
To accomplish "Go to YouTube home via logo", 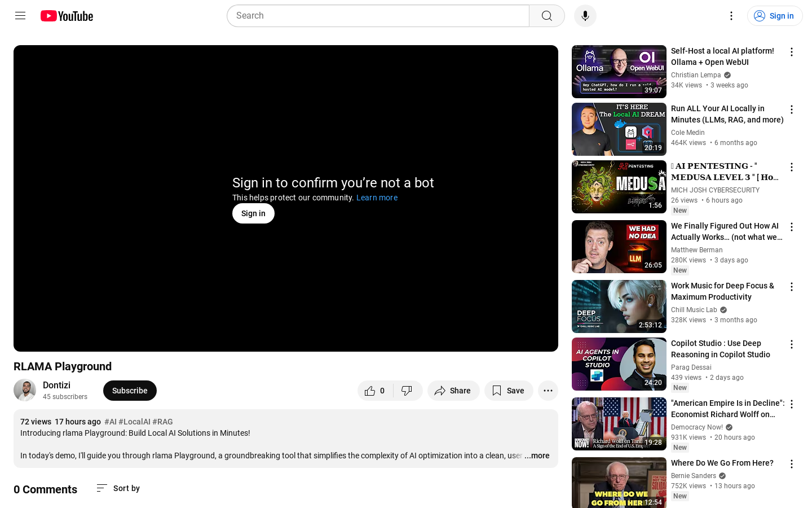I will click(67, 16).
